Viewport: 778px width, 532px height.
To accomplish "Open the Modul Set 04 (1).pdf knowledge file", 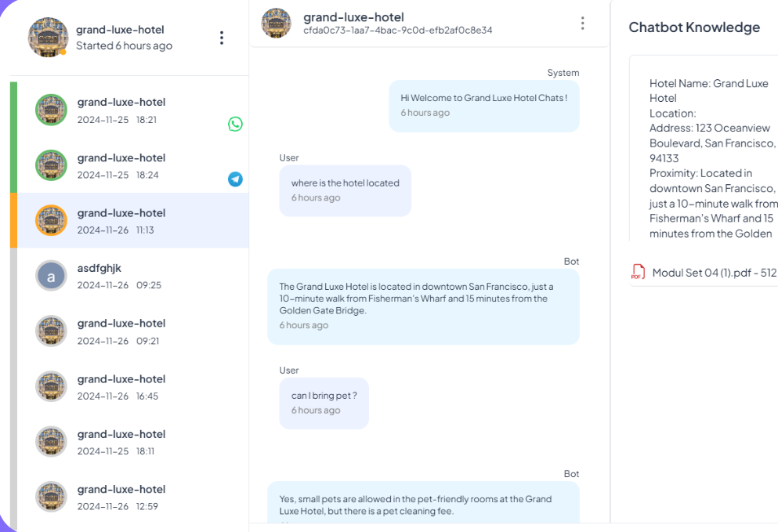I will pos(711,272).
